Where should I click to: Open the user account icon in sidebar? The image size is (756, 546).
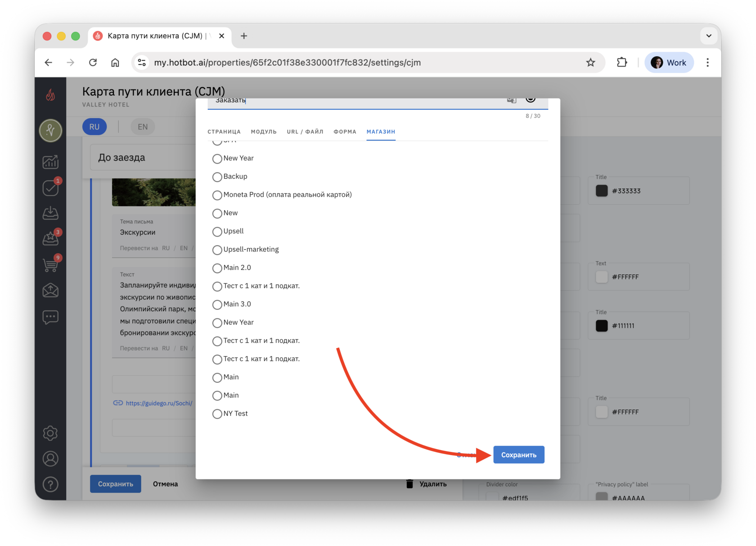click(x=50, y=459)
